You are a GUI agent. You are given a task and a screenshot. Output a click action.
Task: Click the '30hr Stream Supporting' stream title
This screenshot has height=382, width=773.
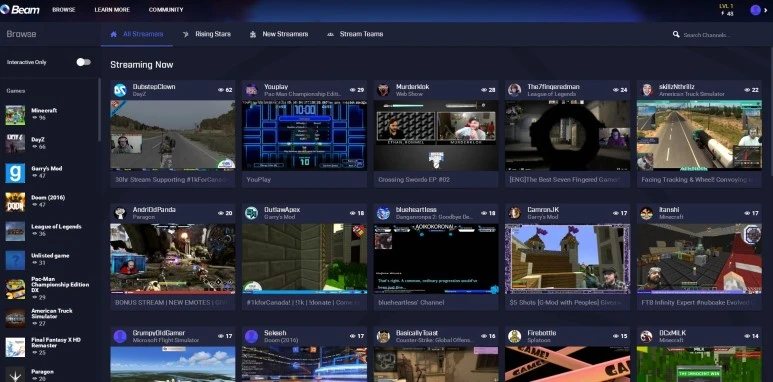[173, 180]
